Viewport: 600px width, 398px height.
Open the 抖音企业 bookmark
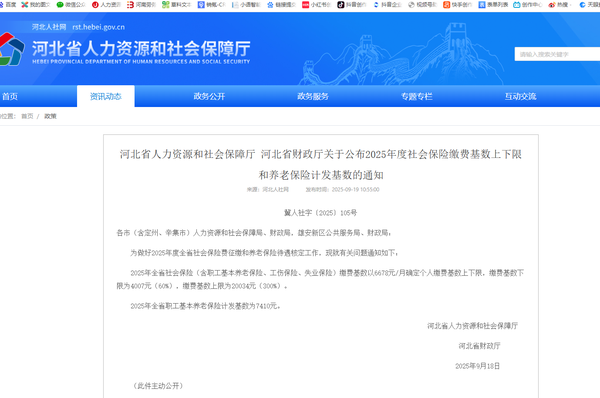pos(387,5)
